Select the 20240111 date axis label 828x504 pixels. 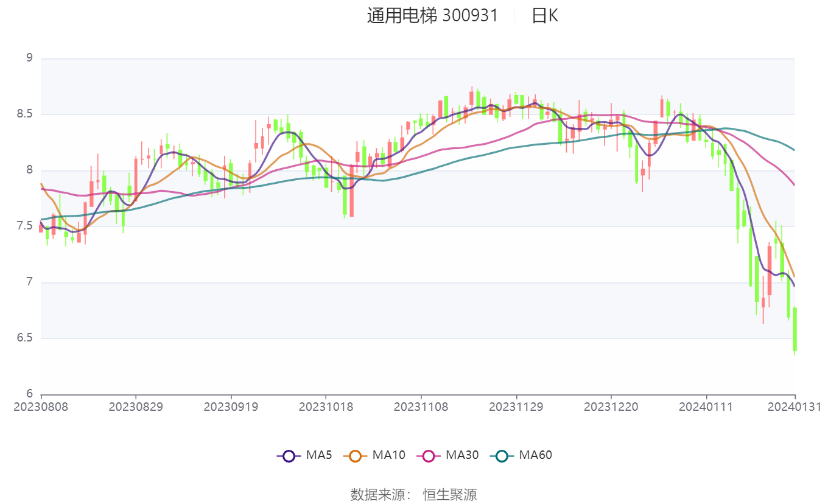point(706,407)
